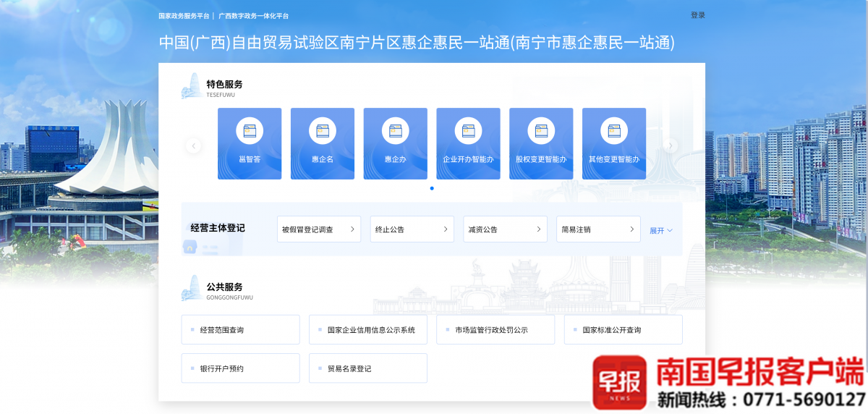This screenshot has width=868, height=414.
Task: Launch 企业开办智能办 service
Action: tap(468, 143)
